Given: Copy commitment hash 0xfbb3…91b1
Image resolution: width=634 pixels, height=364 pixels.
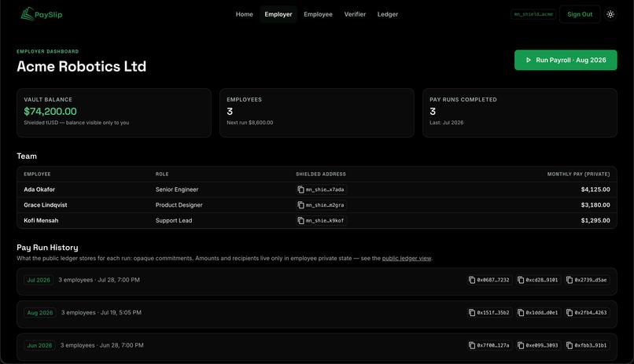Looking at the screenshot, I should click(587, 345).
